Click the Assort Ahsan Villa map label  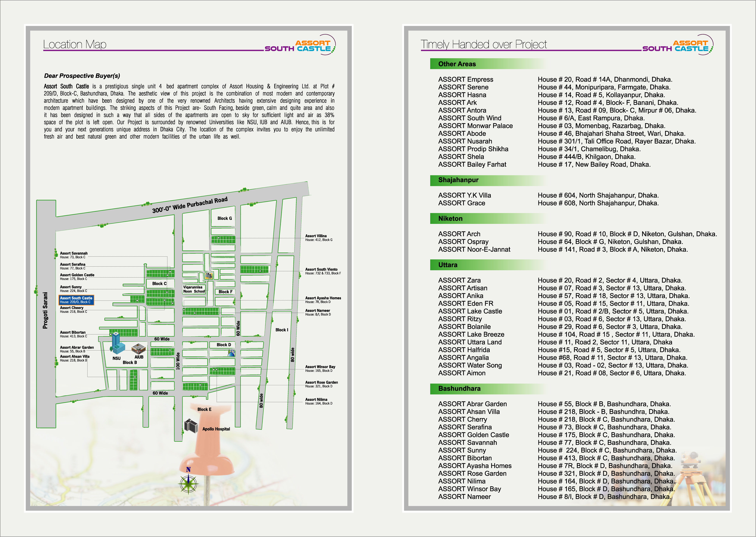(x=75, y=358)
